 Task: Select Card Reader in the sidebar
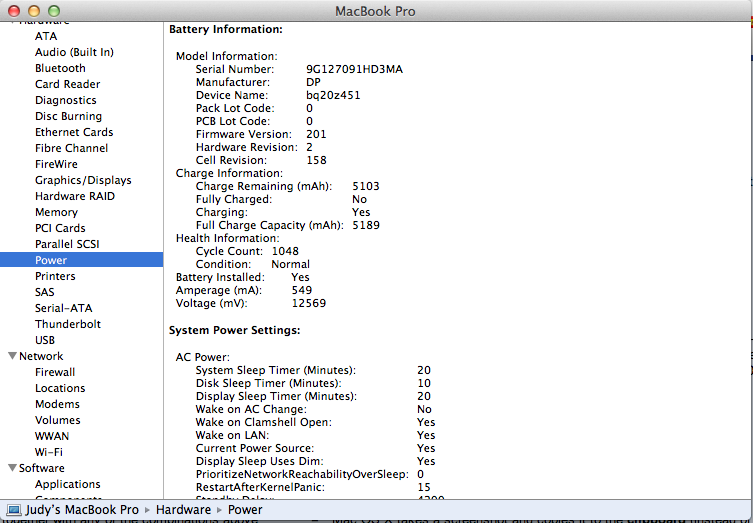pos(67,84)
